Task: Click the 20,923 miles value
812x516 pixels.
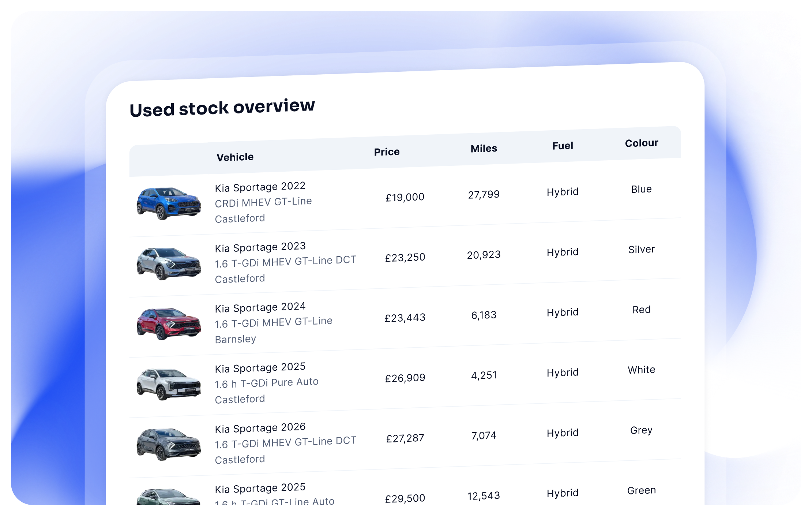Action: pyautogui.click(x=484, y=255)
